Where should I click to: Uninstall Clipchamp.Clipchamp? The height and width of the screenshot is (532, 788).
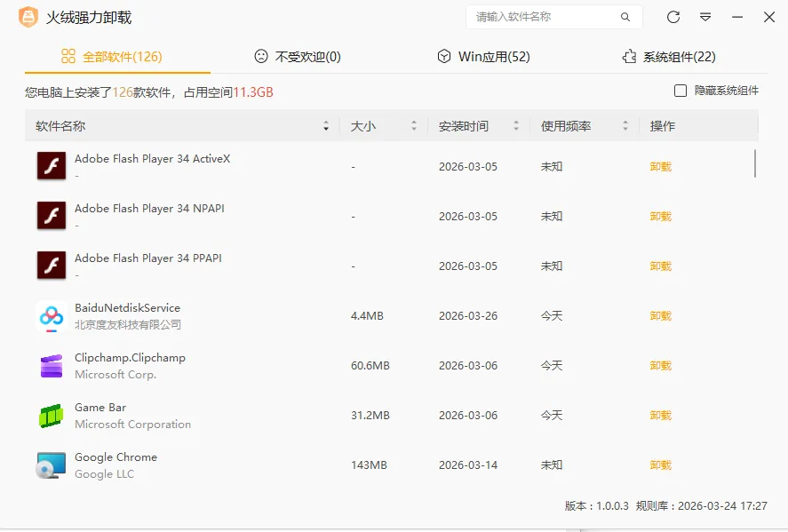point(661,365)
